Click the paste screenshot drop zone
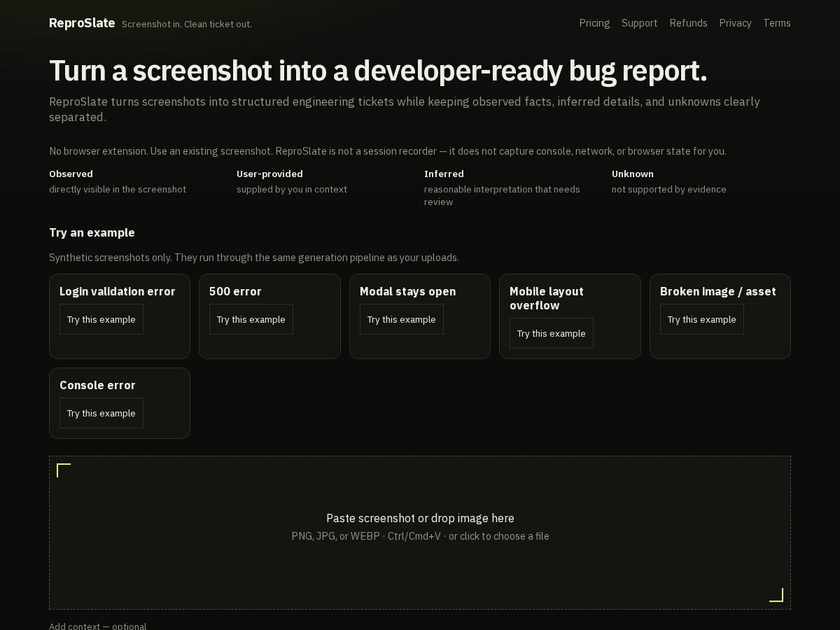Screen dimensions: 840x630 [420, 533]
